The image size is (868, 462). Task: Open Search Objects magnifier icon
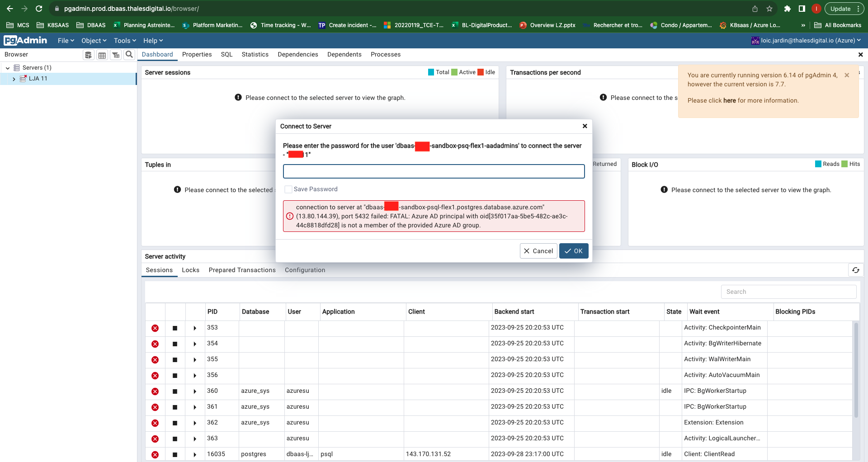(x=129, y=55)
